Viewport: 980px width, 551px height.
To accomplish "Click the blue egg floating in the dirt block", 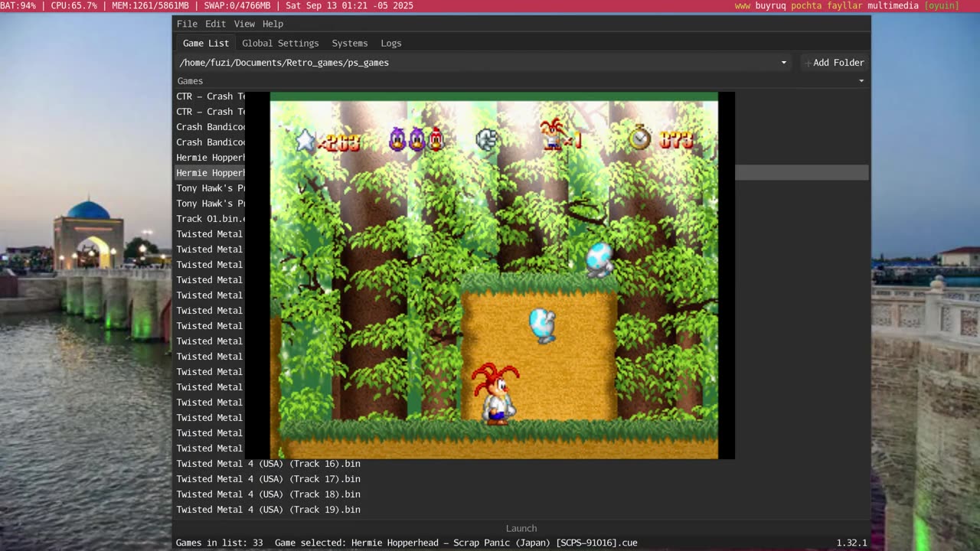I will click(x=542, y=324).
